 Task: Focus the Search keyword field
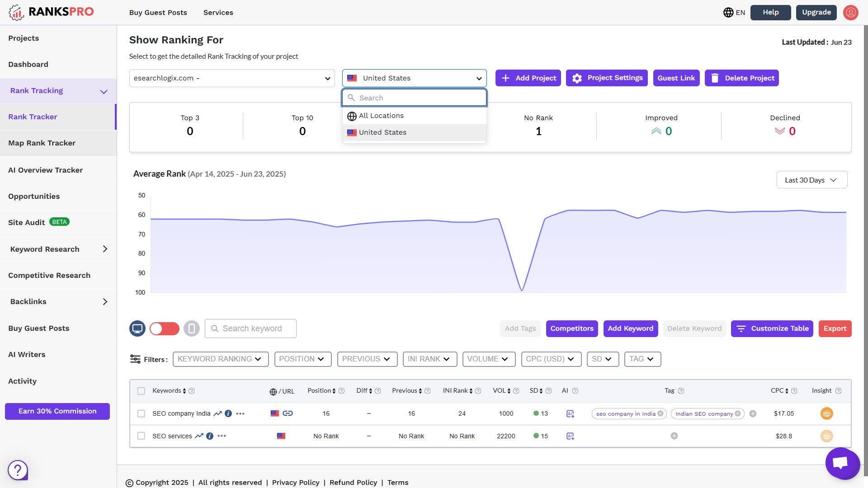coord(251,328)
